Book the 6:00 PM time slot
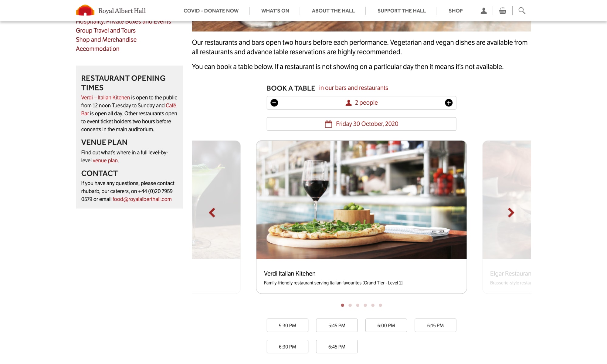Viewport: 607px width, 364px height. (x=386, y=325)
